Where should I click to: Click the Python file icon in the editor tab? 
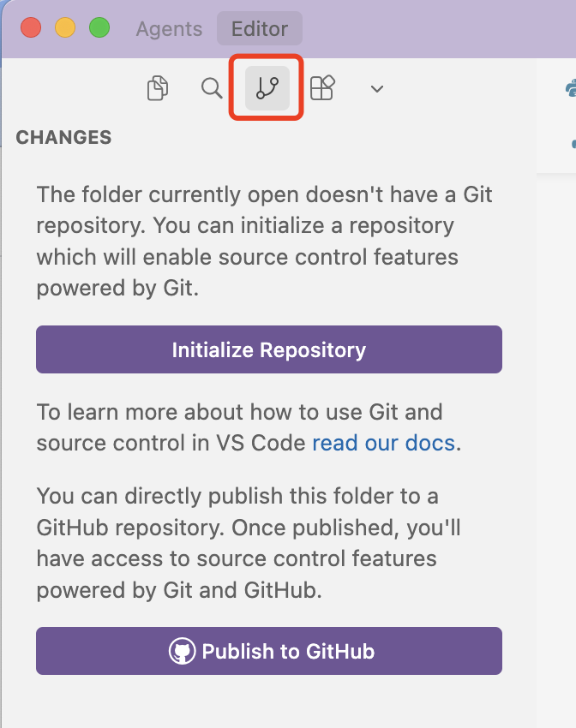[571, 87]
